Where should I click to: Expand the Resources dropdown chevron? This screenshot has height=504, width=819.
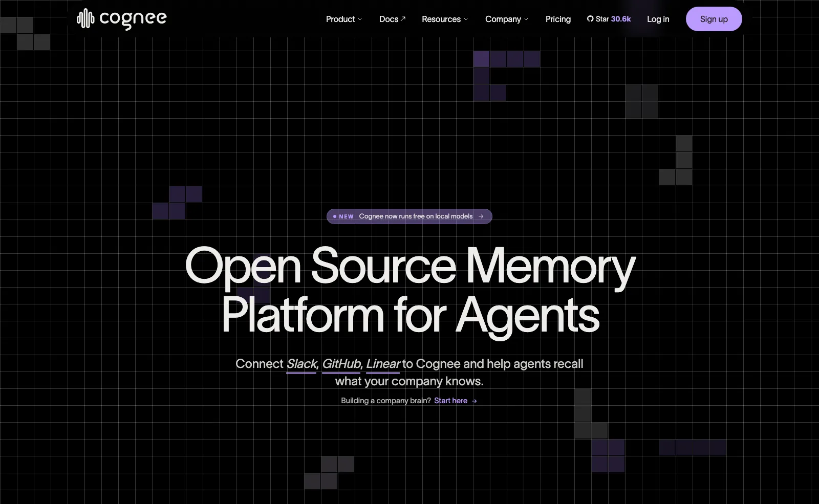point(466,19)
